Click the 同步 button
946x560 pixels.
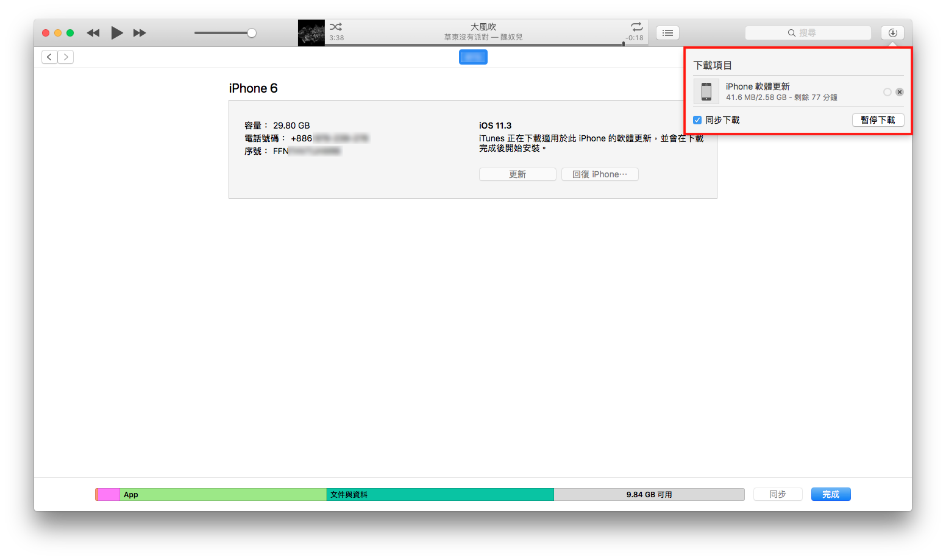click(778, 494)
